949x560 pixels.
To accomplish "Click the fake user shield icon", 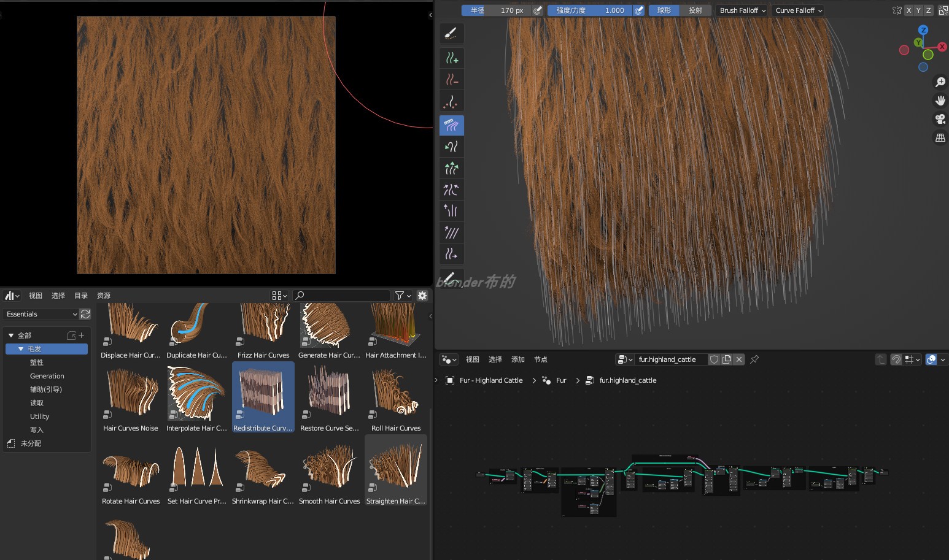I will click(x=714, y=359).
